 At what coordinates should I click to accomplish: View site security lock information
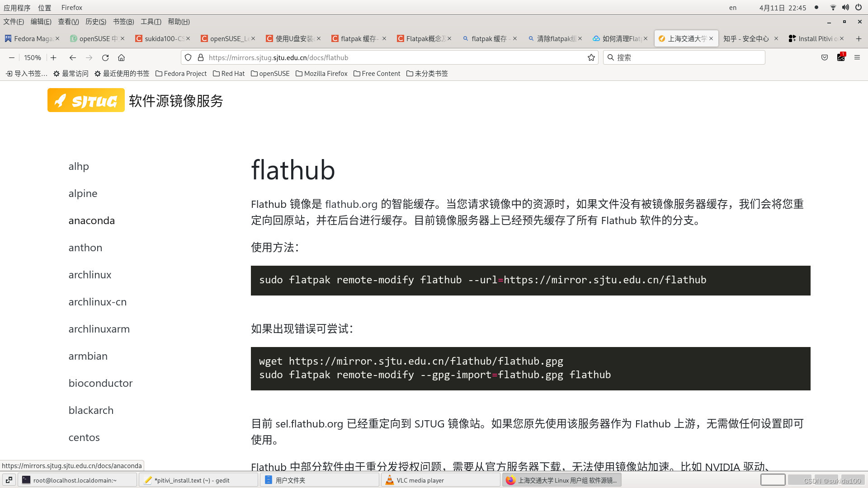pos(201,57)
